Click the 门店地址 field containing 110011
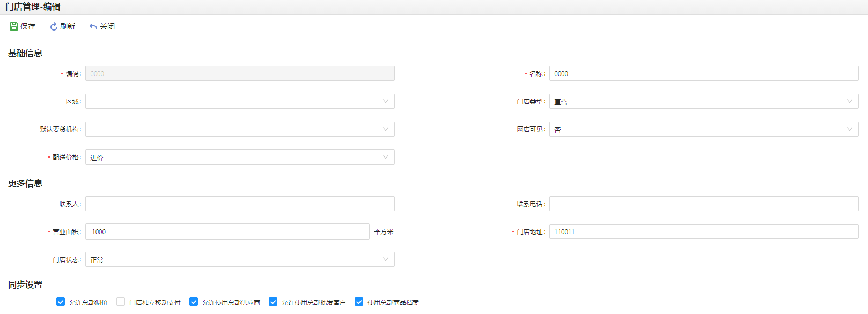This screenshot has width=868, height=314. [703, 231]
